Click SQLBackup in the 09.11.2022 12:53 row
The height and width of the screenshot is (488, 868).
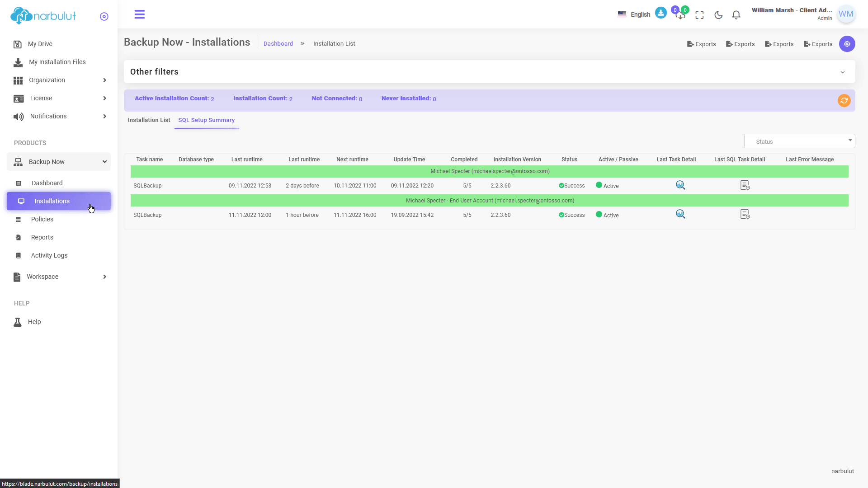coord(147,186)
